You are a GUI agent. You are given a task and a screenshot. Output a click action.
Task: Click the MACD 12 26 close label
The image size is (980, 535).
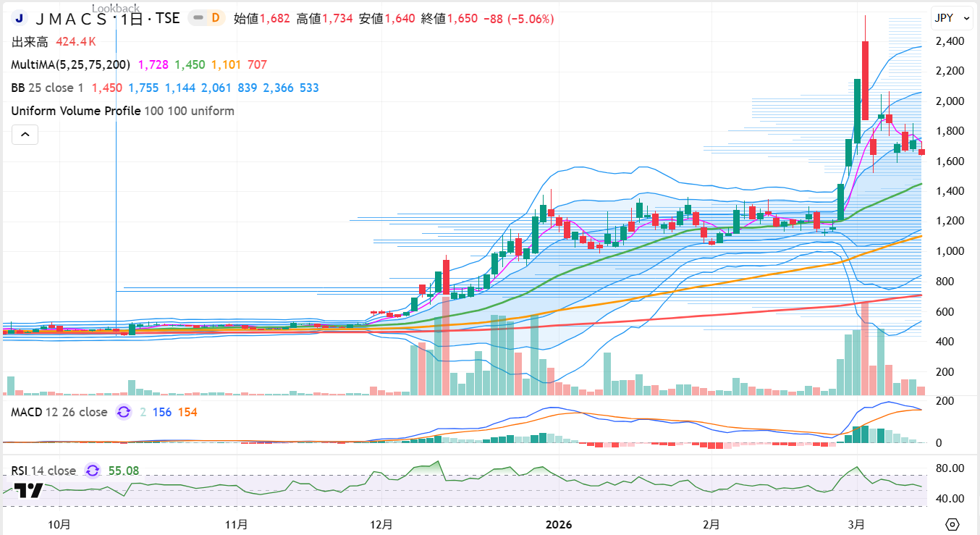pyautogui.click(x=59, y=412)
